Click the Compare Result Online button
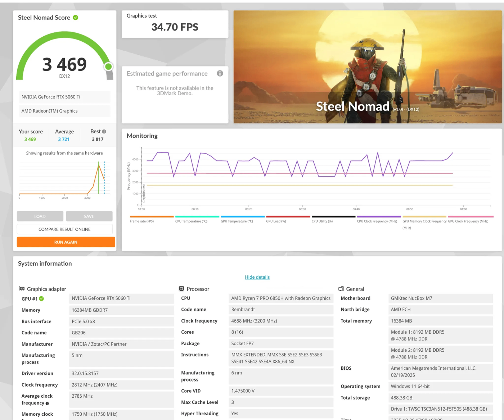The height and width of the screenshot is (420, 504). coord(64,229)
